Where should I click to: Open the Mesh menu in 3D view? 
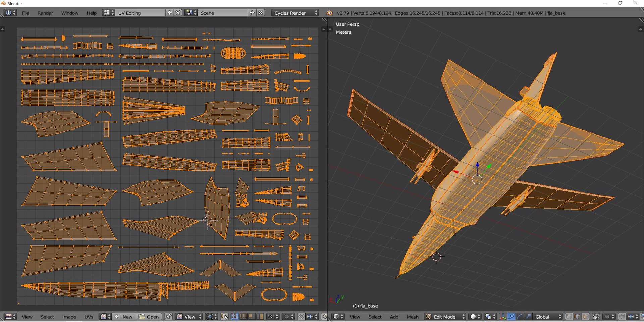pyautogui.click(x=413, y=317)
